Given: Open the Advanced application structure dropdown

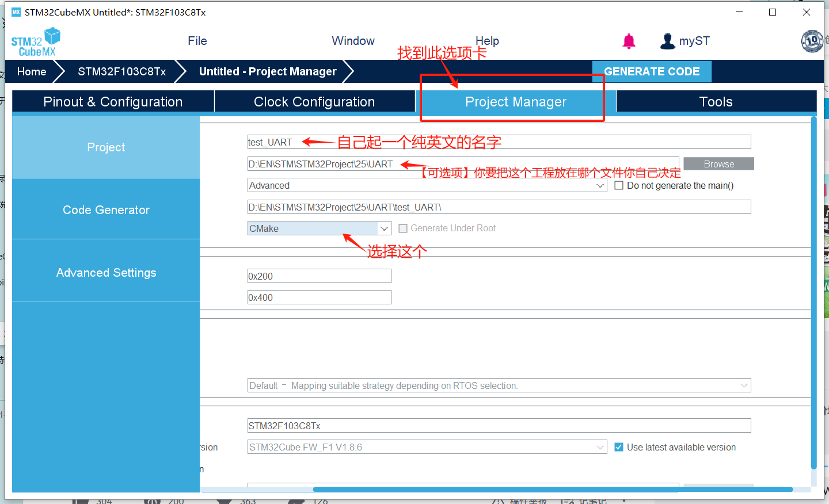Looking at the screenshot, I should (x=427, y=185).
